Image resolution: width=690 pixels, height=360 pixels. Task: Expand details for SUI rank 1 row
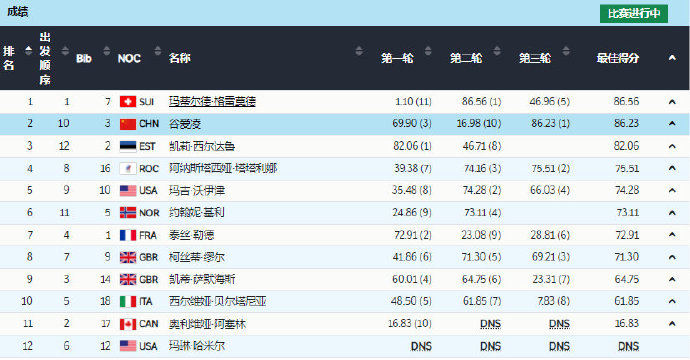click(672, 102)
